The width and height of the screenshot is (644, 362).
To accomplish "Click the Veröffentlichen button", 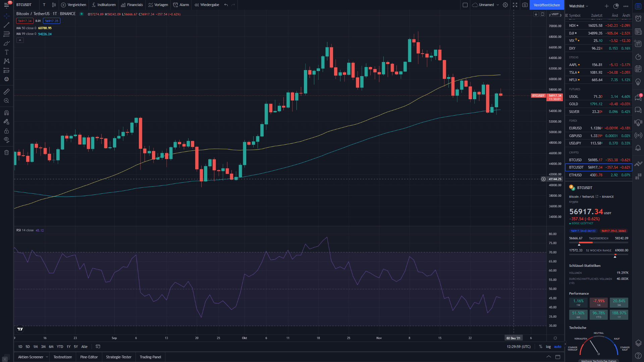I will 547,5.
